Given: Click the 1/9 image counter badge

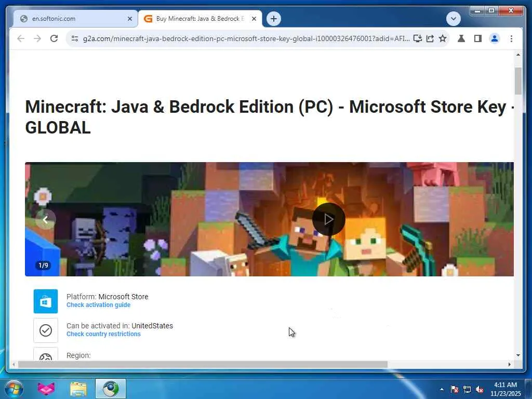Looking at the screenshot, I should (x=43, y=265).
